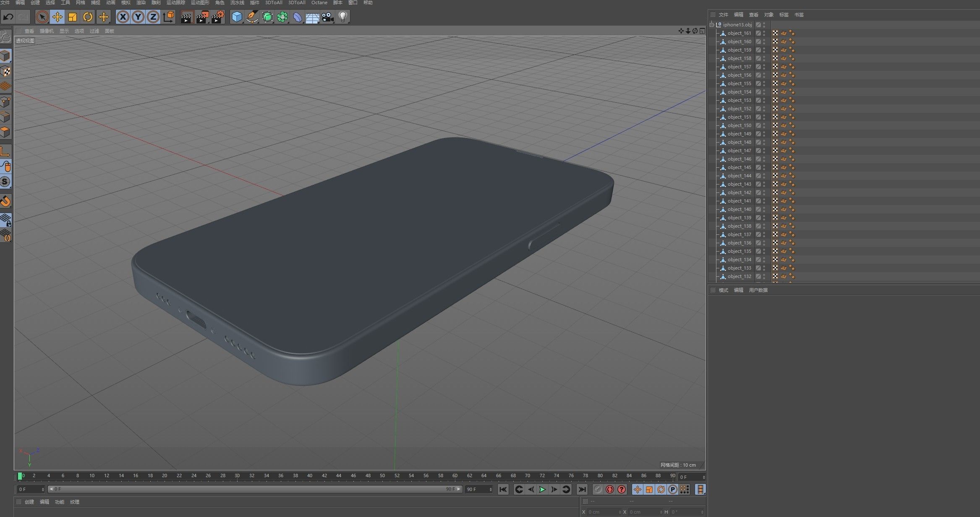Image resolution: width=980 pixels, height=517 pixels.
Task: Enable Snap magnet icon in left sidebar
Action: point(5,202)
